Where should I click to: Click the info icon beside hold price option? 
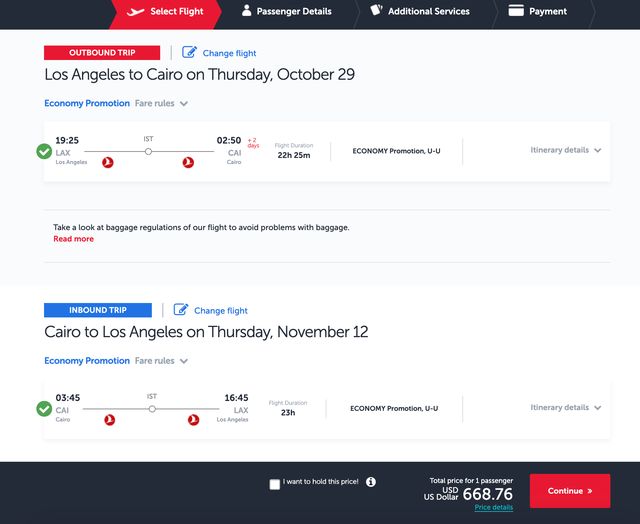pyautogui.click(x=371, y=482)
